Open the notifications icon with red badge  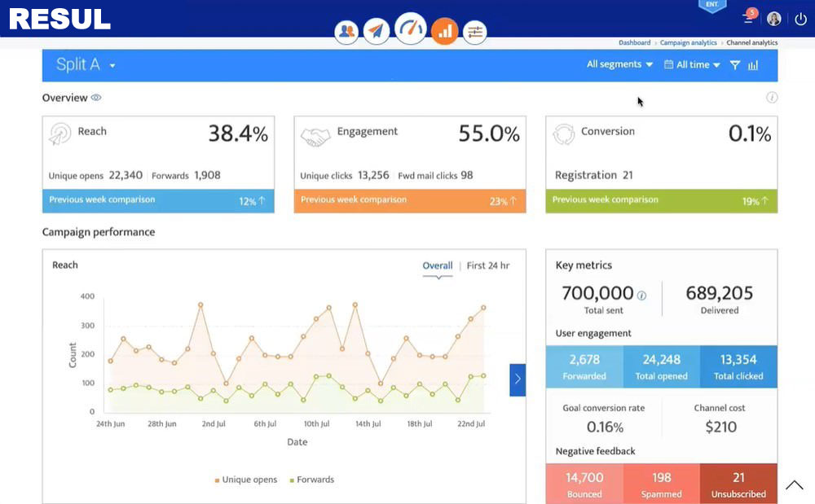[x=749, y=16]
